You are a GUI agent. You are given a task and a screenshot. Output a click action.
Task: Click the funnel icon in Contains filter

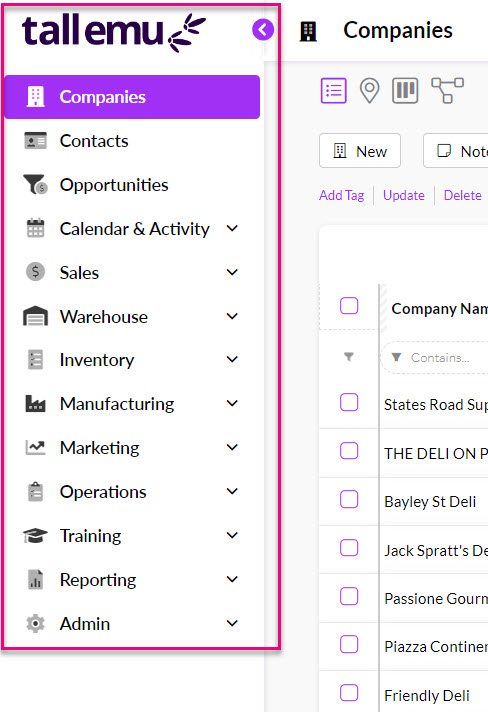396,357
